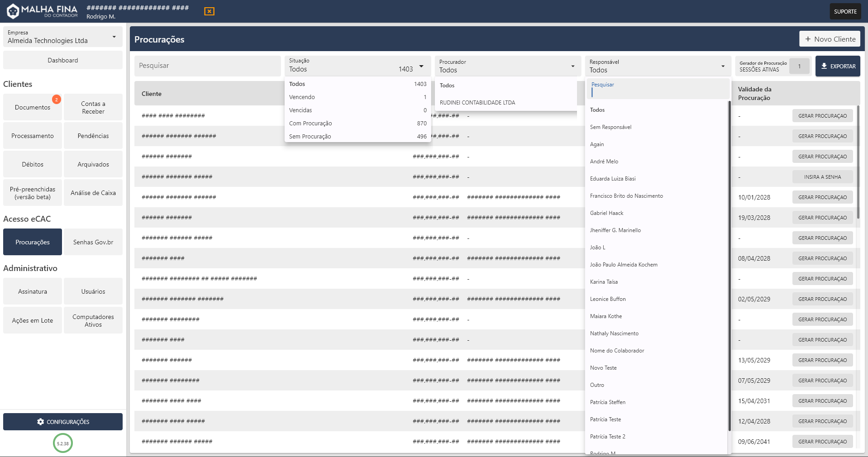Click the orange X icon in header
Viewport: 868px width, 457px height.
coord(209,11)
